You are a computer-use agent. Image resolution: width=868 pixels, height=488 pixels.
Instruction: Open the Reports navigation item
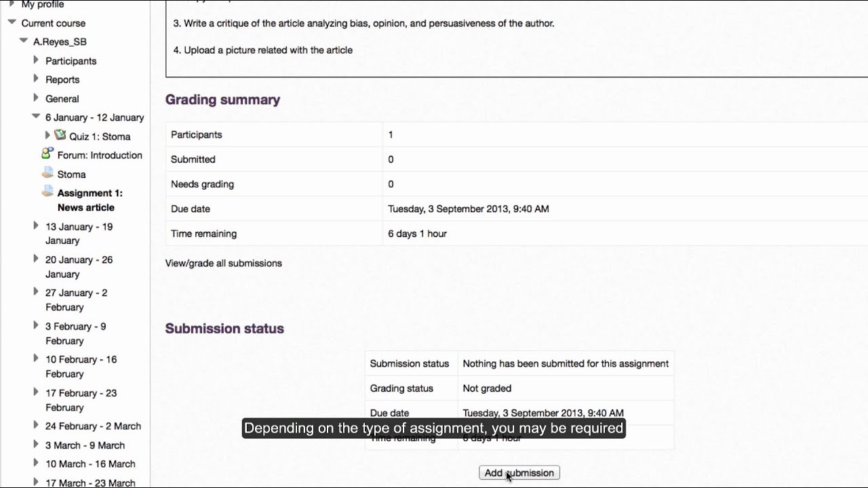(62, 80)
